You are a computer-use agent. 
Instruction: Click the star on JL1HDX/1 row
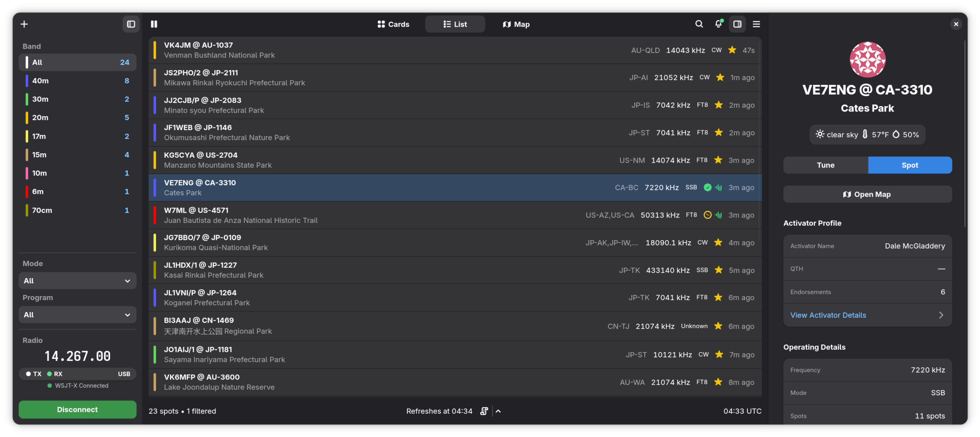click(718, 270)
